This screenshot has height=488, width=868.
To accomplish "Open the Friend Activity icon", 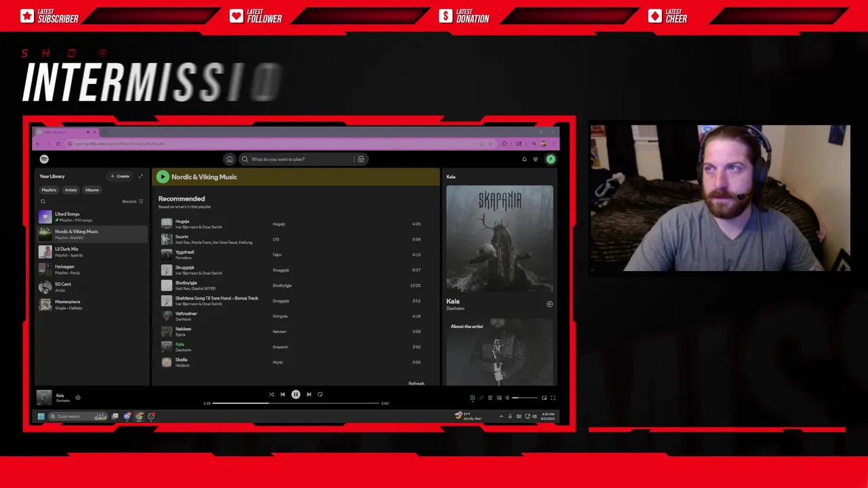I will click(536, 159).
